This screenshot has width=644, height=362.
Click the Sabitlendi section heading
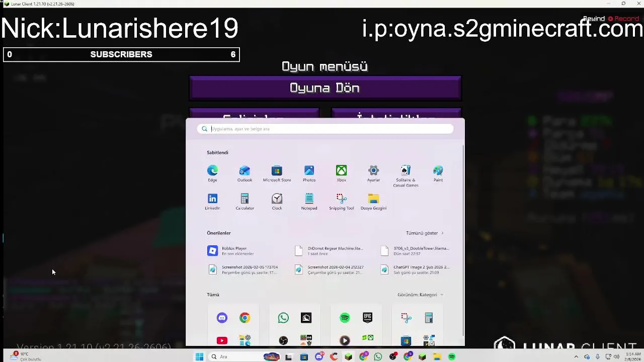tap(217, 152)
